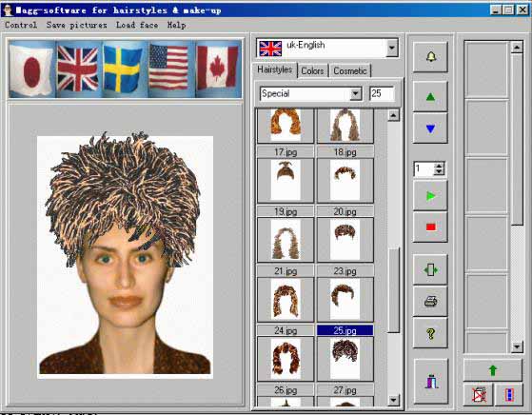This screenshot has width=532, height=415.
Task: Click the Swedish flag image
Action: coord(122,69)
